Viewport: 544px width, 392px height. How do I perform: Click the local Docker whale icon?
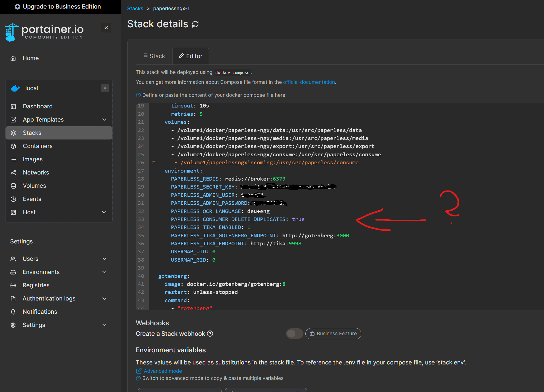coord(15,88)
